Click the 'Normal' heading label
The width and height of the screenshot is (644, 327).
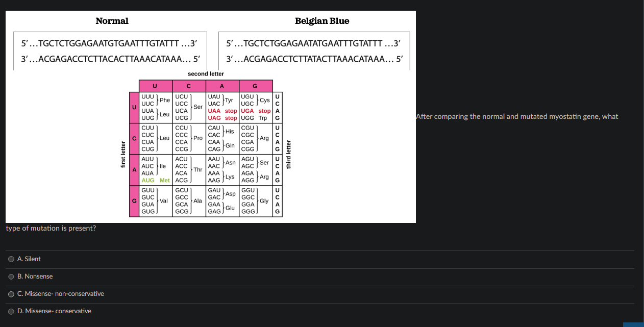point(112,21)
